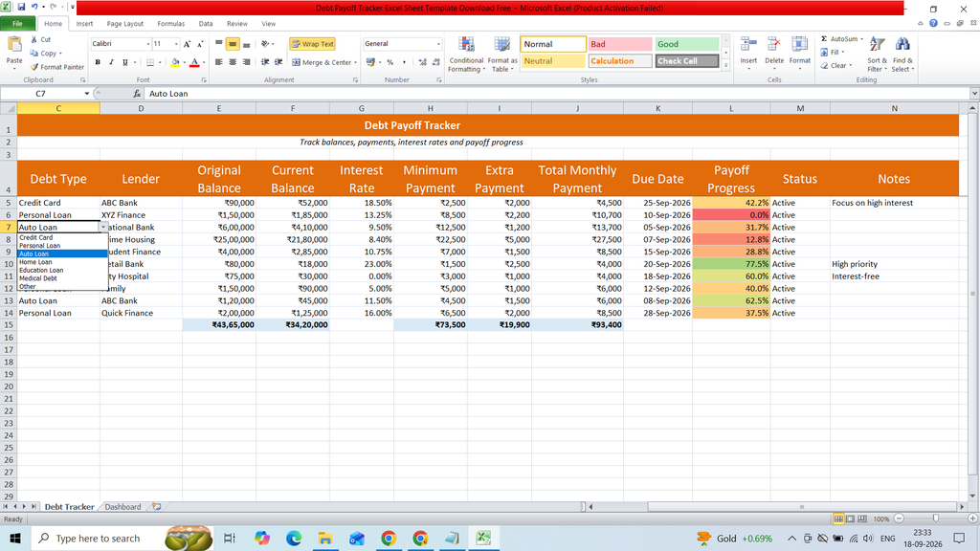The width and height of the screenshot is (980, 551).
Task: Apply the Calculation cell style
Action: click(x=619, y=61)
